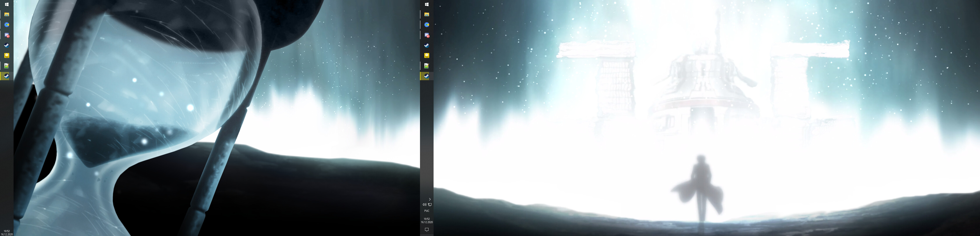
Task: Open Discord on right monitor taskbar
Action: point(427,35)
